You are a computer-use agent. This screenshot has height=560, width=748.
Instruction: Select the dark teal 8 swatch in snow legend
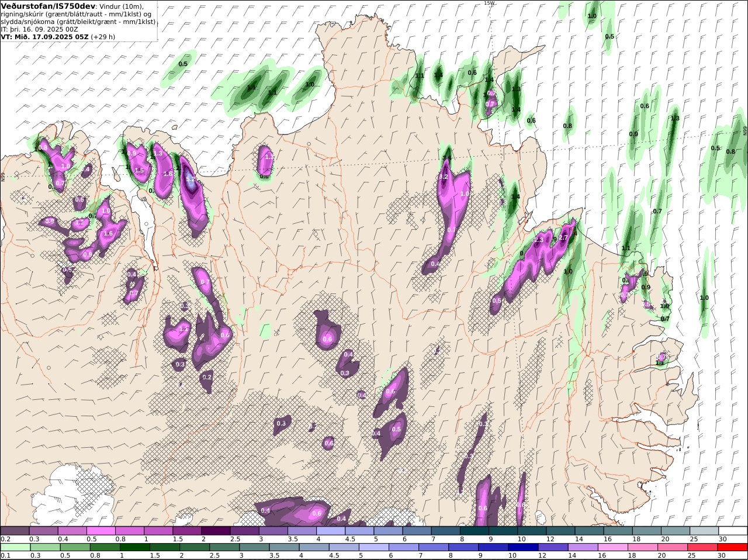pos(475,531)
